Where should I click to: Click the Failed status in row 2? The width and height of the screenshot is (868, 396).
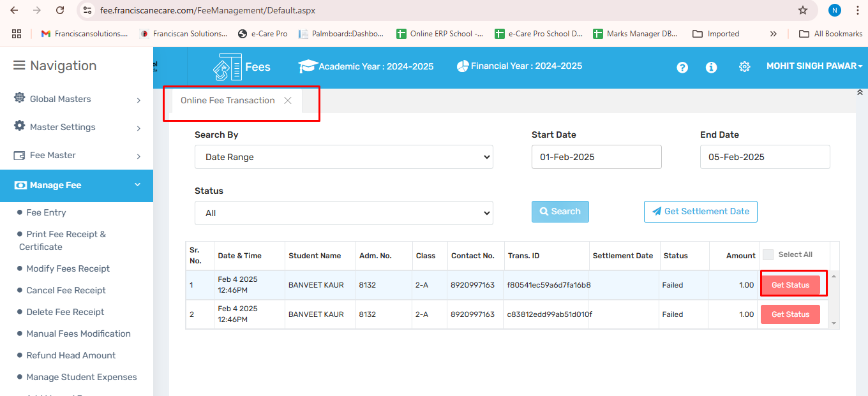tap(673, 314)
